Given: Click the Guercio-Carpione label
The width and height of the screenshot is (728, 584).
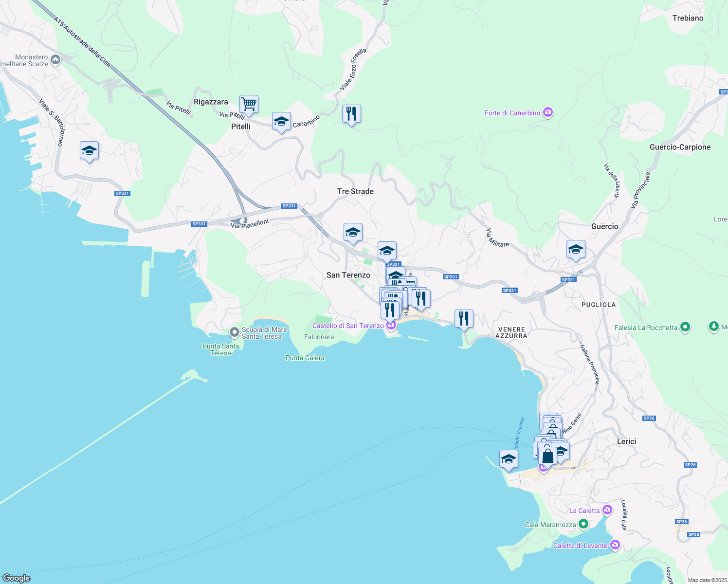Looking at the screenshot, I should [680, 147].
